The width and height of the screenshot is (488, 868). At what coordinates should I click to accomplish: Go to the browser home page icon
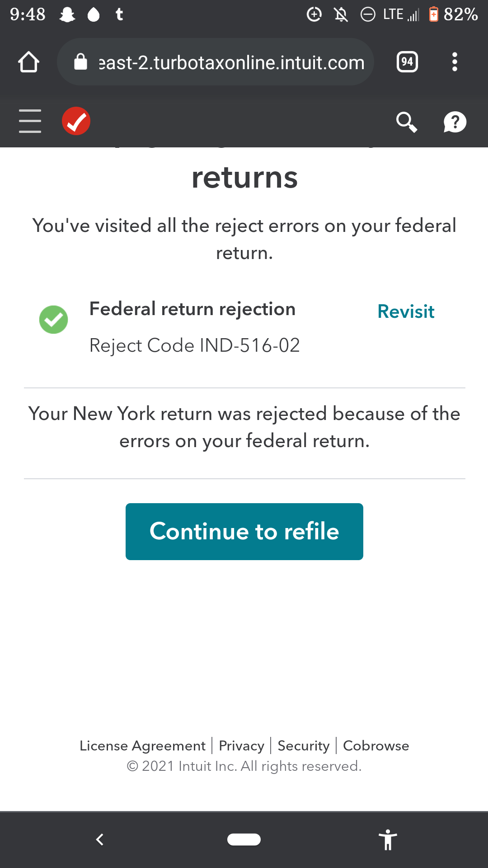point(28,62)
